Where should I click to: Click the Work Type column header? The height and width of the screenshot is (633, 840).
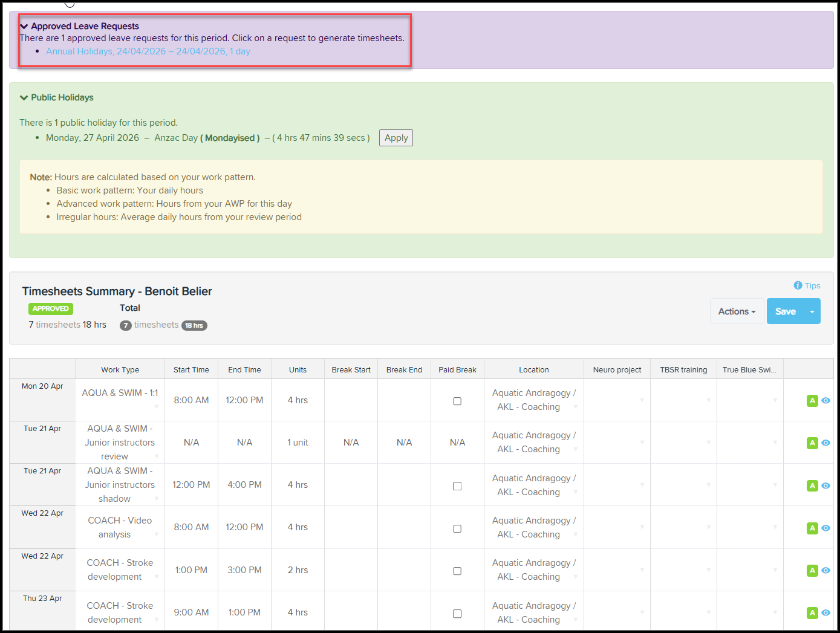tap(120, 369)
